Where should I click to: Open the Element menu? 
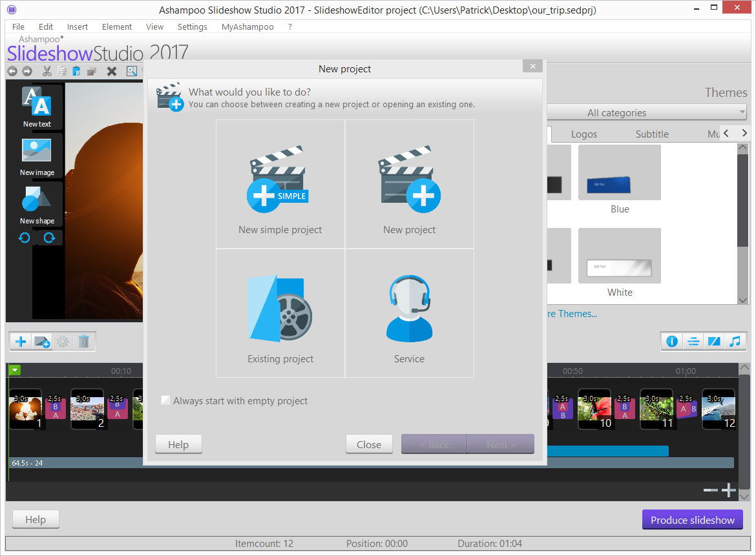[x=117, y=27]
